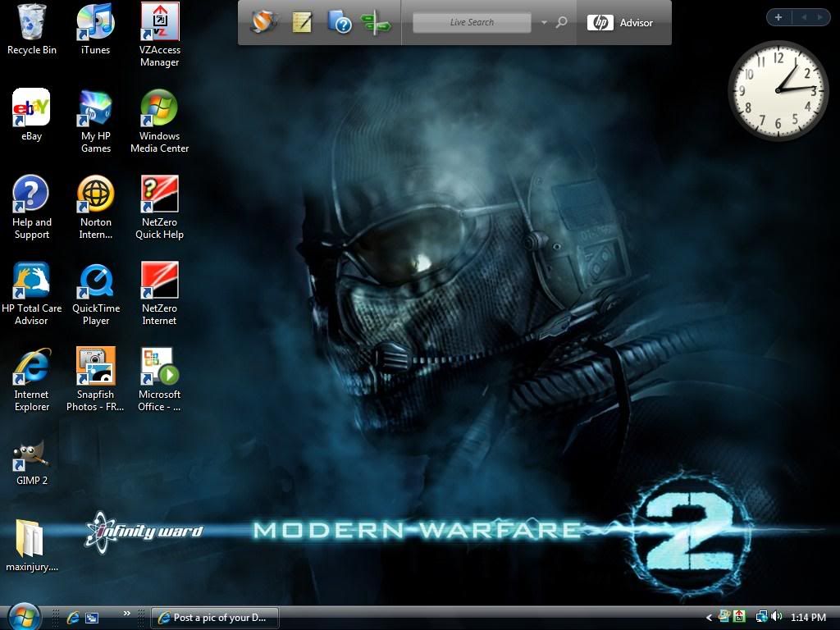The width and height of the screenshot is (840, 630).
Task: Open the Recycle Bin desktop icon
Action: 32,30
